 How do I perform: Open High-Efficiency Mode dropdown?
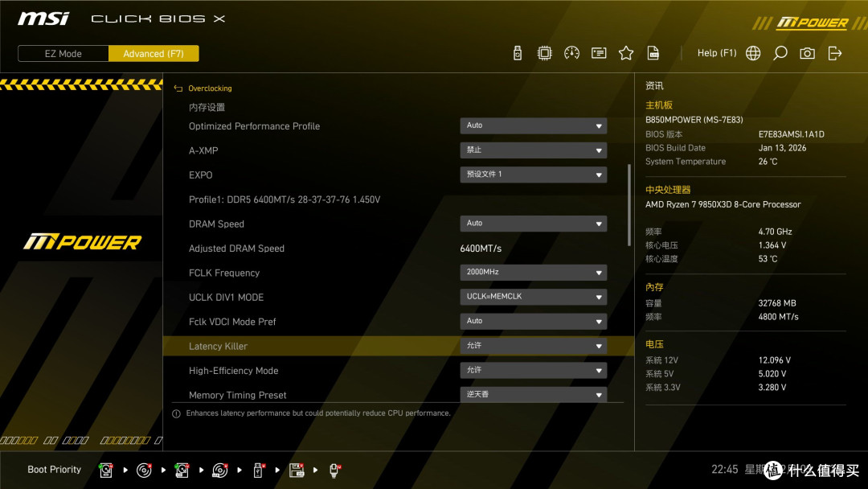[x=533, y=370]
